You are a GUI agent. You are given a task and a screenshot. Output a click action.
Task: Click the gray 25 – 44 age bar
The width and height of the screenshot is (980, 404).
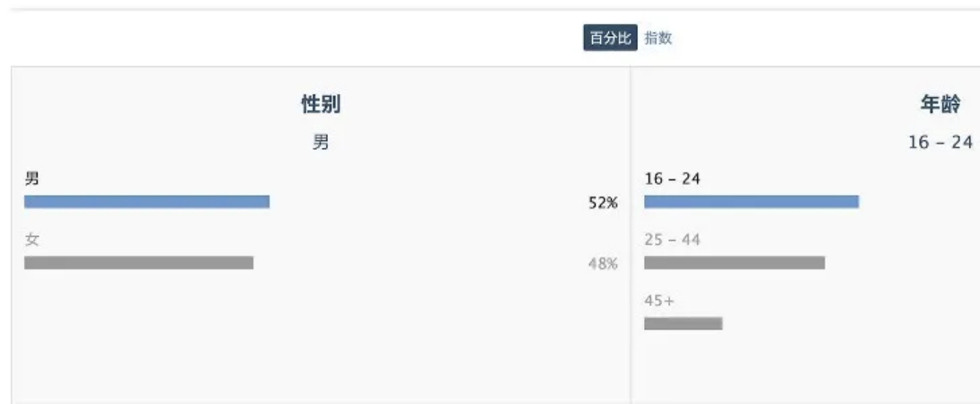734,263
